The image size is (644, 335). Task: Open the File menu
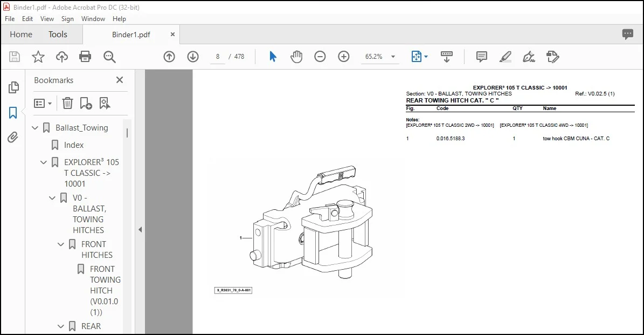10,19
